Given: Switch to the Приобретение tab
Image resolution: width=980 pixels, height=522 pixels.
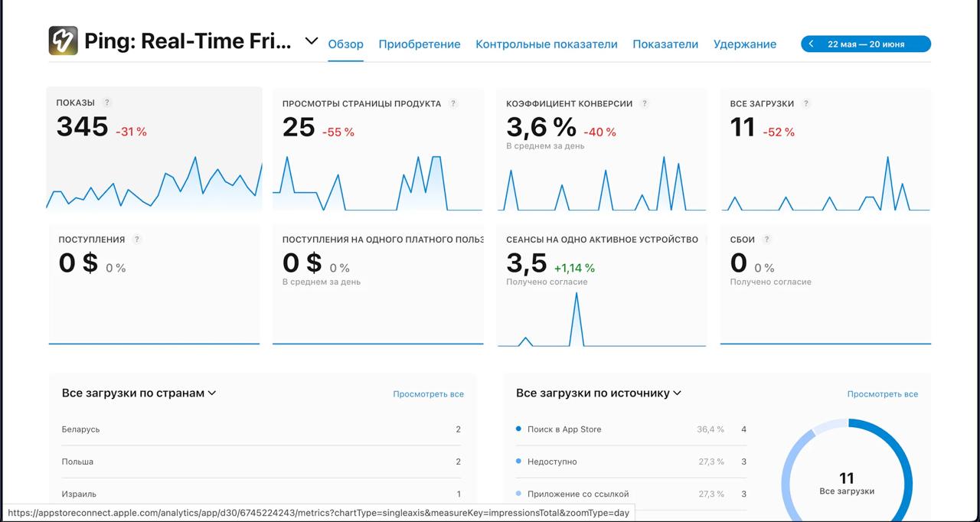Looking at the screenshot, I should (420, 44).
